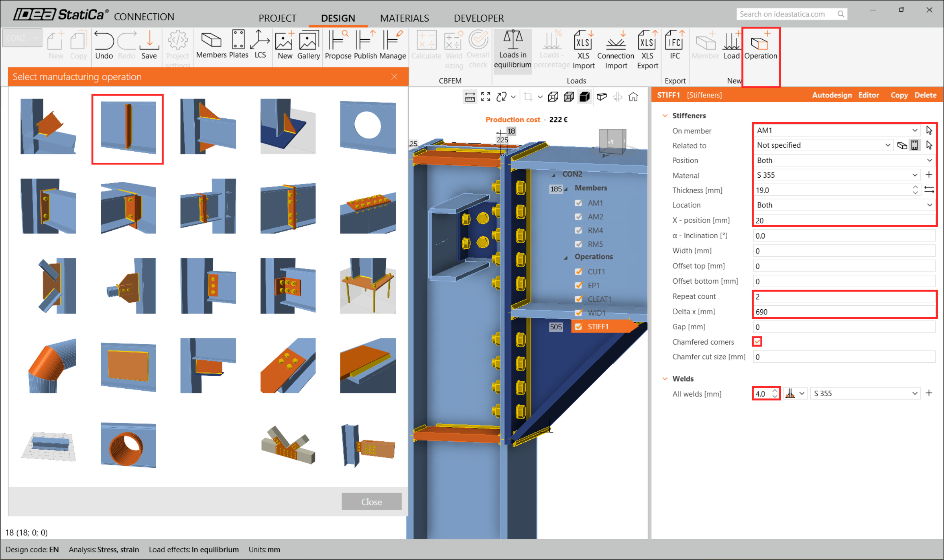Open the On member dropdown

[914, 130]
